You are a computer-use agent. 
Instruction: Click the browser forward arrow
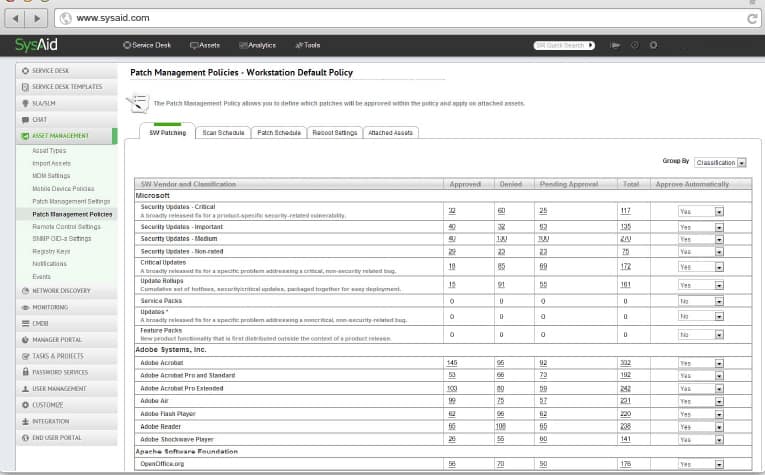(37, 19)
